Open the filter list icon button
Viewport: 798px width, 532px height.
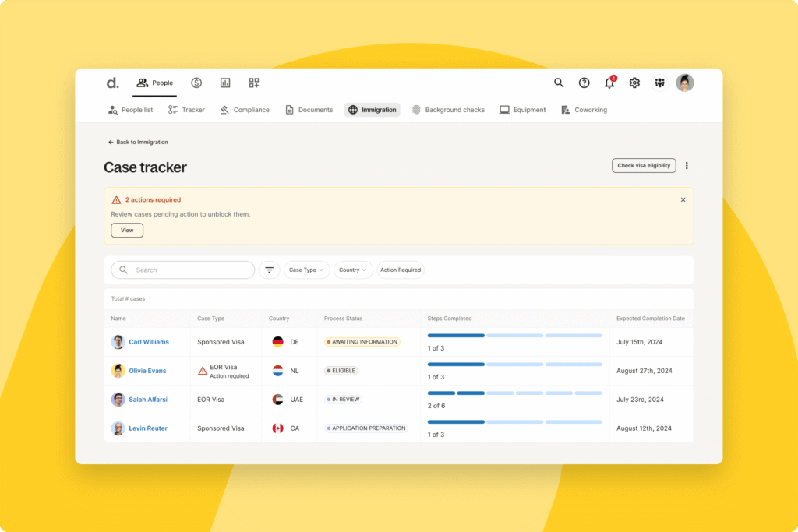tap(269, 270)
